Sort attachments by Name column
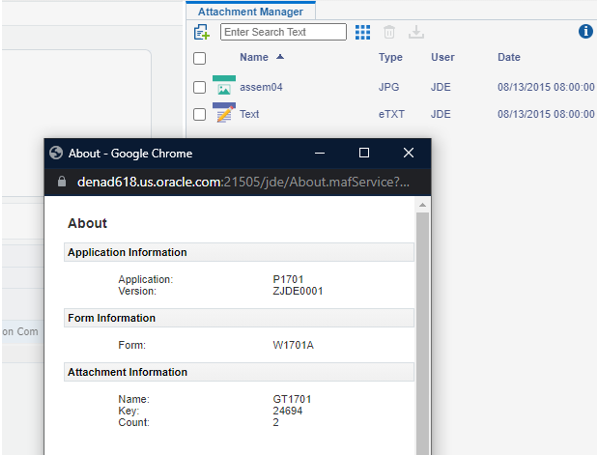The height and width of the screenshot is (471, 609). (x=254, y=57)
